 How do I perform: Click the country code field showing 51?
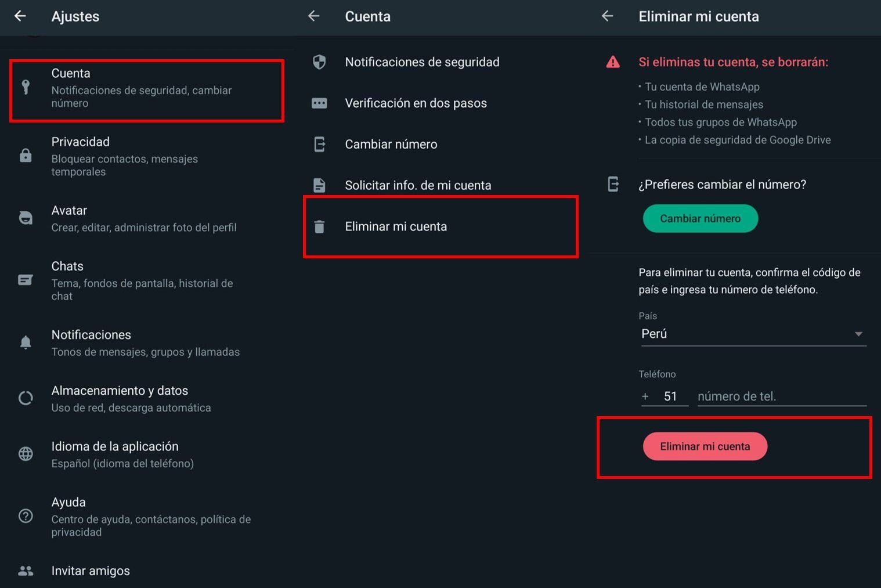(670, 396)
